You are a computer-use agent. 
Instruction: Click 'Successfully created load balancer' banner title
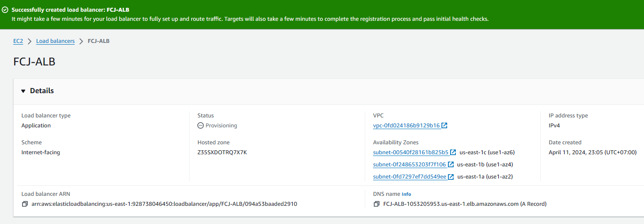[x=70, y=10]
